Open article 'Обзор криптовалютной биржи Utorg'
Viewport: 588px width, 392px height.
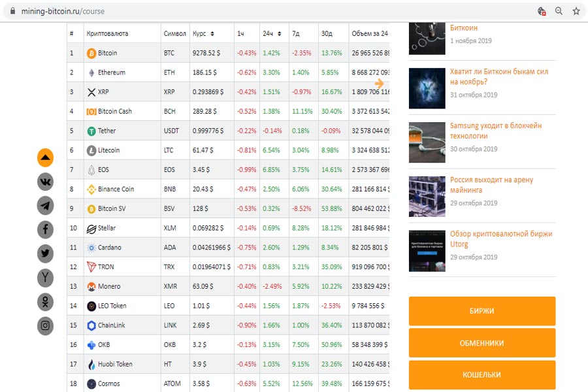501,238
